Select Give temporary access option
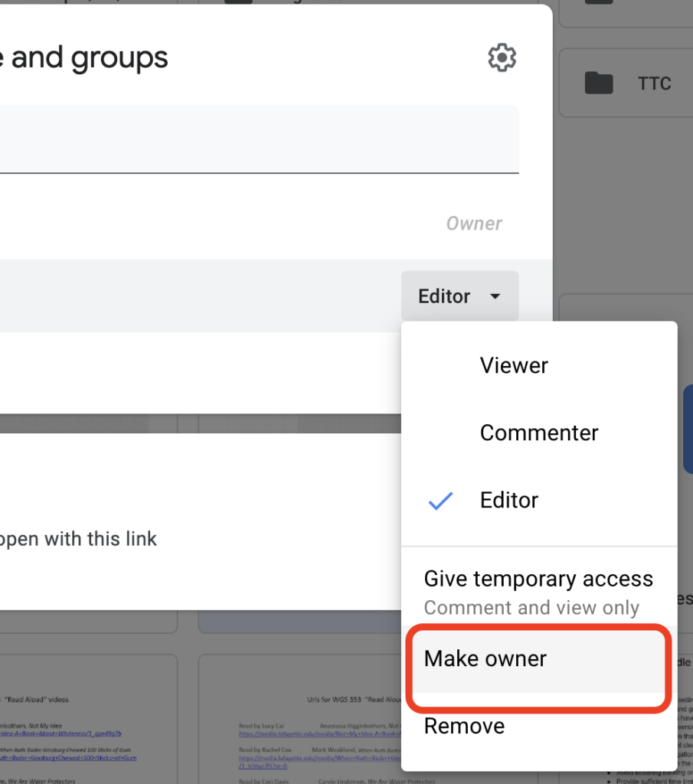This screenshot has width=693, height=784. [x=538, y=579]
